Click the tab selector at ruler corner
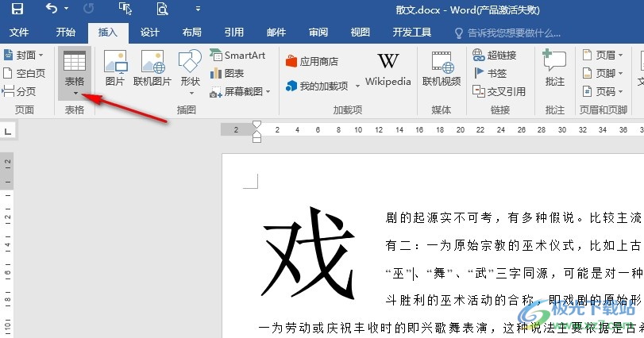Image resolution: width=644 pixels, height=338 pixels. (x=7, y=132)
